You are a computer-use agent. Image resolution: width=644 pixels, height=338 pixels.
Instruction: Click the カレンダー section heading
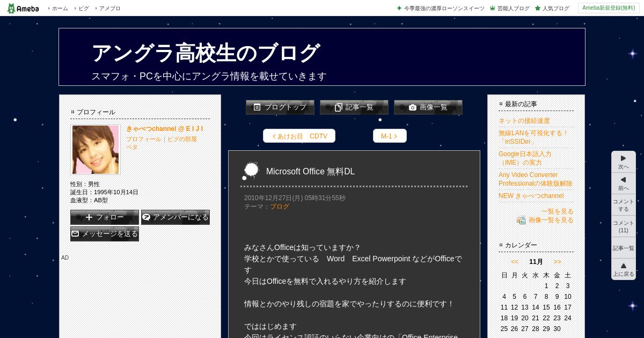(x=521, y=245)
